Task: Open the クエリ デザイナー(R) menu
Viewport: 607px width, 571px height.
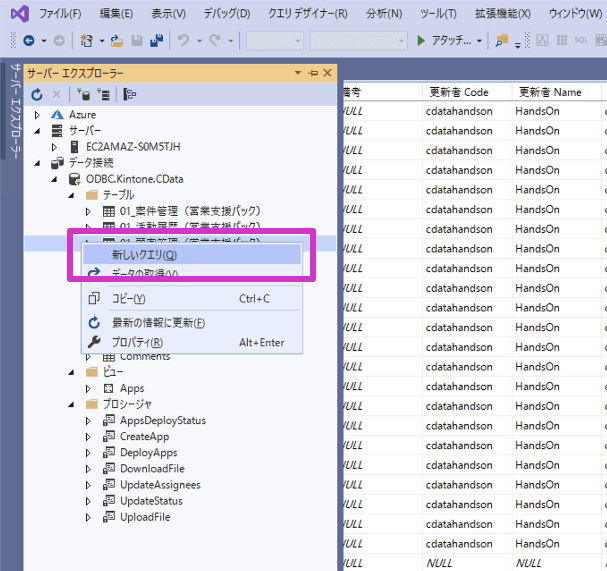Action: coord(308,14)
